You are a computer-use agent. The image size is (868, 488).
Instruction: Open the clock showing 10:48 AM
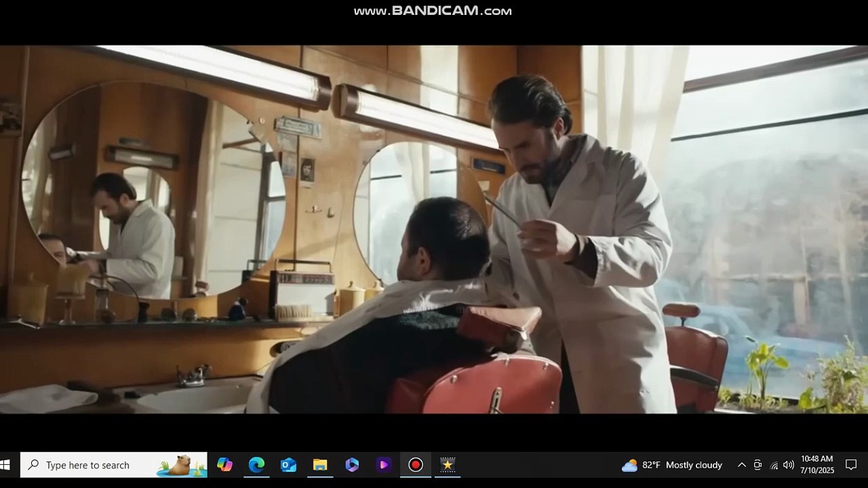click(817, 465)
